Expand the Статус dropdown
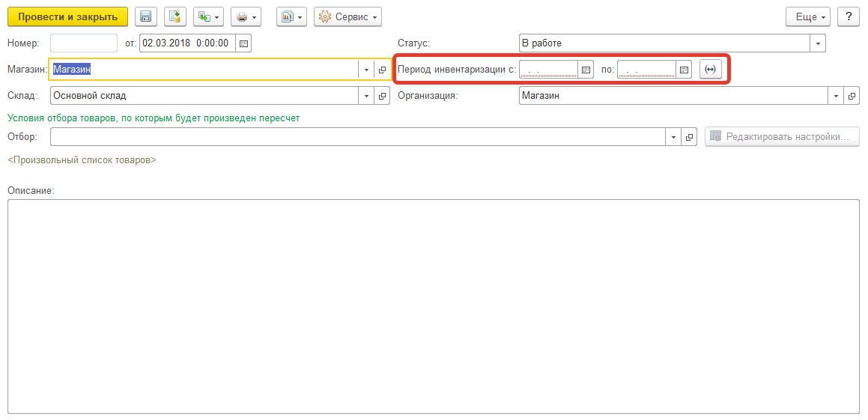This screenshot has width=868, height=420. point(818,43)
